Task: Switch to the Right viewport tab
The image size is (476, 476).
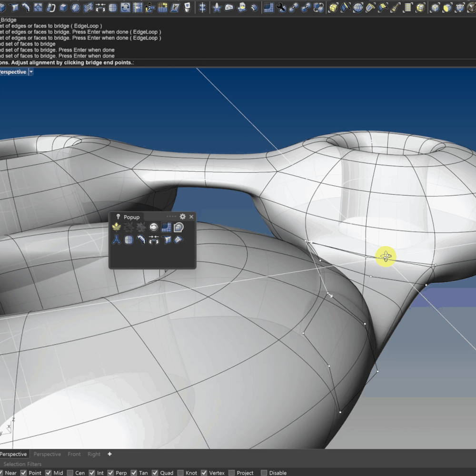Action: point(94,454)
